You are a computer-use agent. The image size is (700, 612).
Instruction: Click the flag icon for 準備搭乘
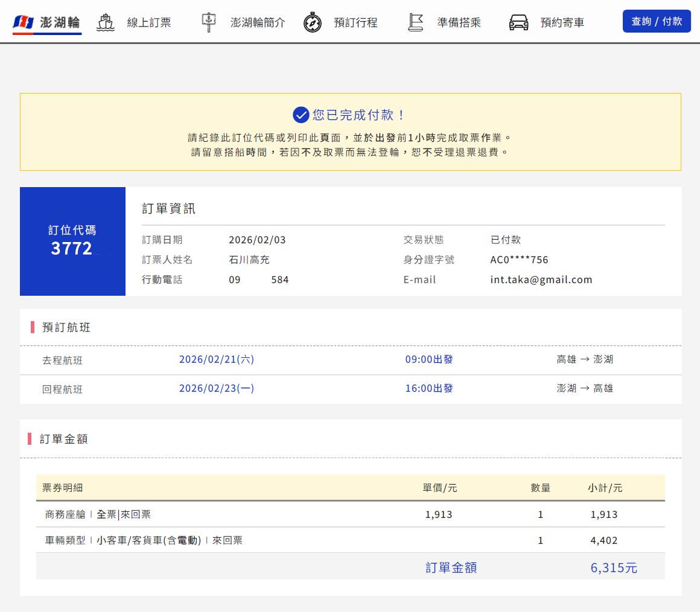coord(415,22)
